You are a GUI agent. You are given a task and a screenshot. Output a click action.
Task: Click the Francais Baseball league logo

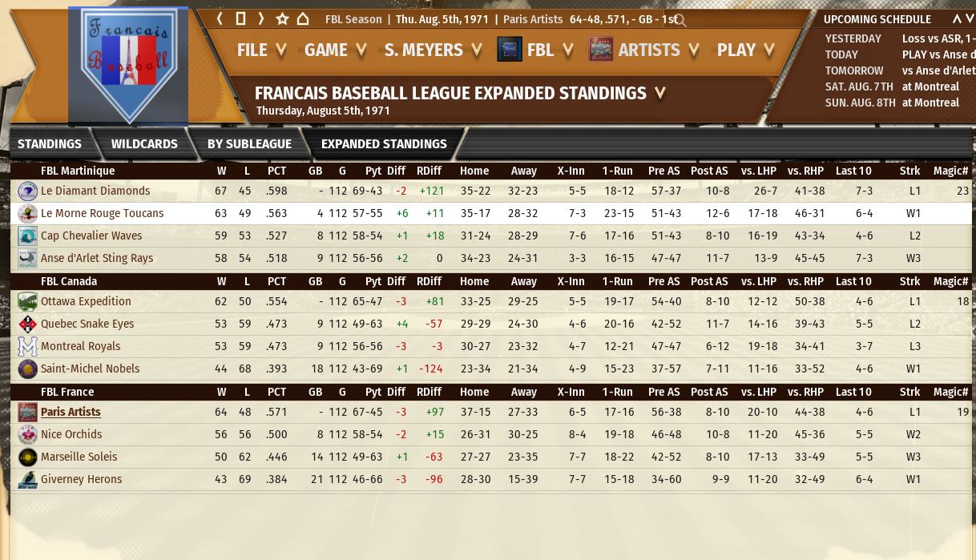[128, 64]
